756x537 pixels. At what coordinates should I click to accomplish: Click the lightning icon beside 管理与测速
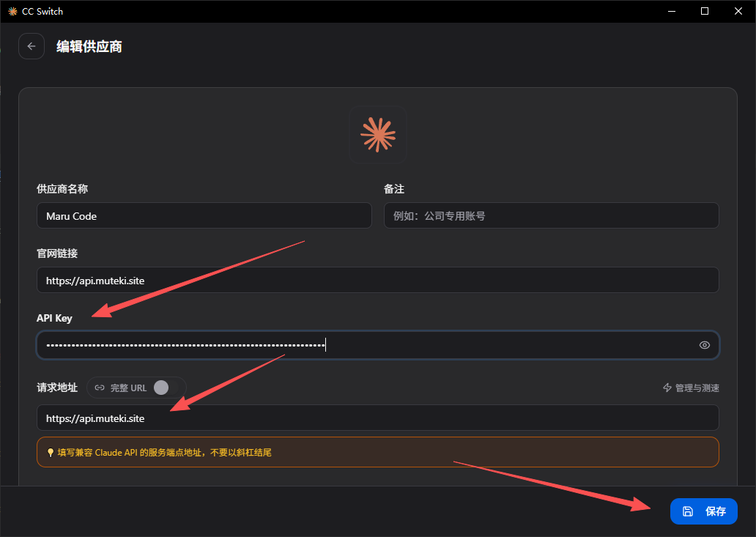click(667, 388)
